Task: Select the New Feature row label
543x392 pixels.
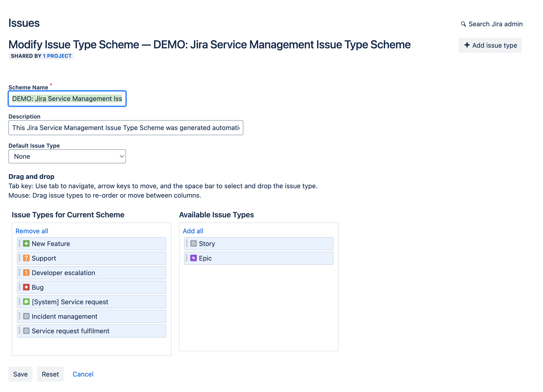Action: [x=51, y=244]
